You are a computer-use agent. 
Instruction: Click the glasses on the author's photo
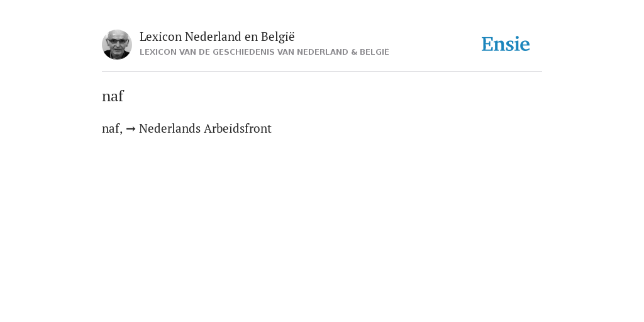click(x=116, y=41)
